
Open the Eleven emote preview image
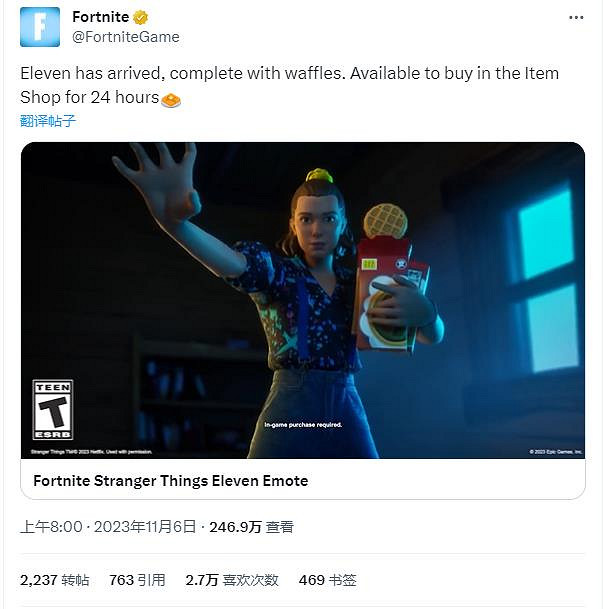[302, 300]
